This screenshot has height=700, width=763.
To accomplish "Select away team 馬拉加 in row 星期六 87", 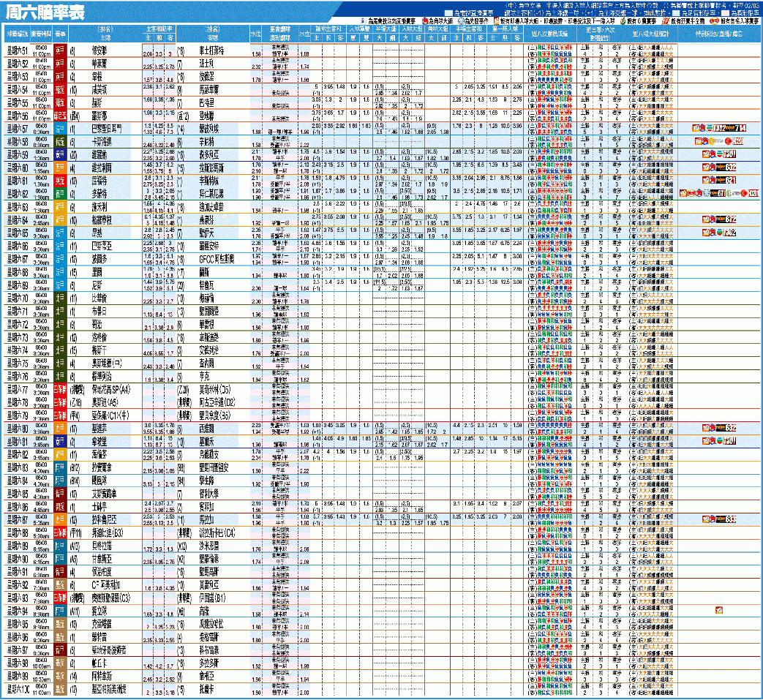I will pyautogui.click(x=206, y=520).
